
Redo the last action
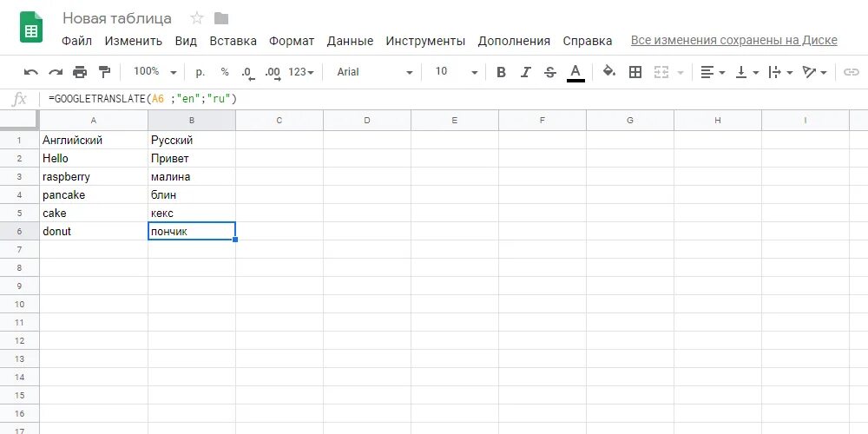(56, 72)
